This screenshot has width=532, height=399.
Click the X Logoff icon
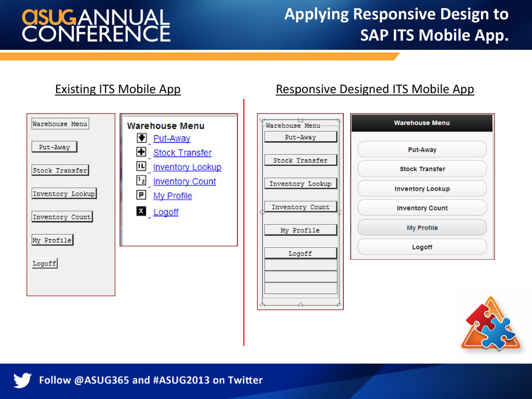[141, 211]
